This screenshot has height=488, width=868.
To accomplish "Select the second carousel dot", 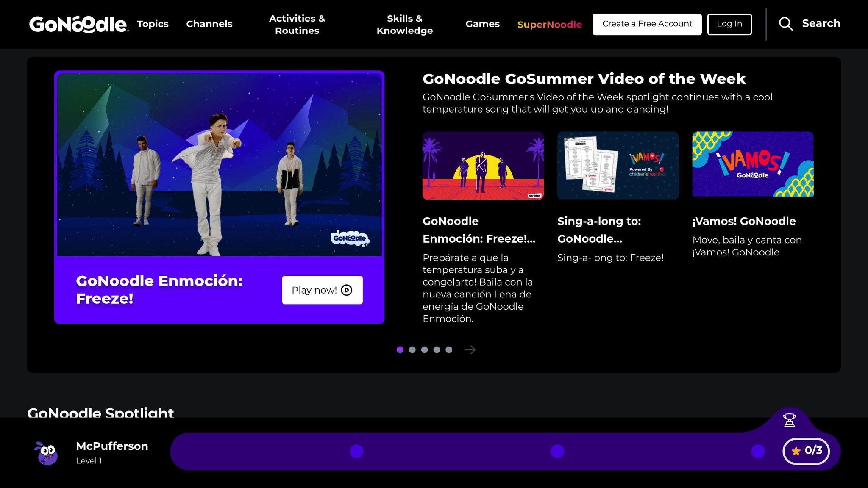I will click(x=412, y=349).
